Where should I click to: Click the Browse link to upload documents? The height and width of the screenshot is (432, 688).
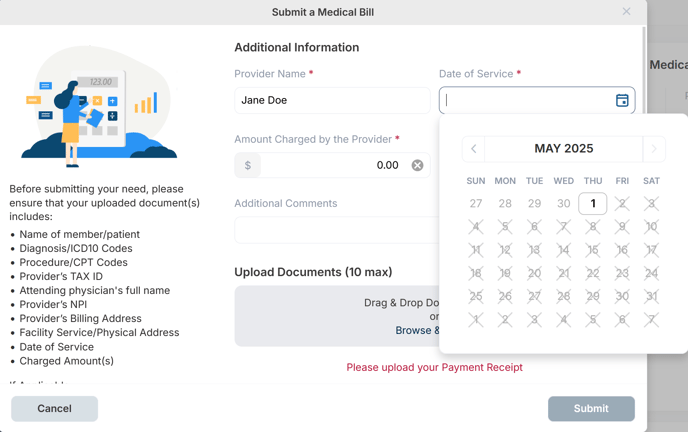tap(417, 330)
